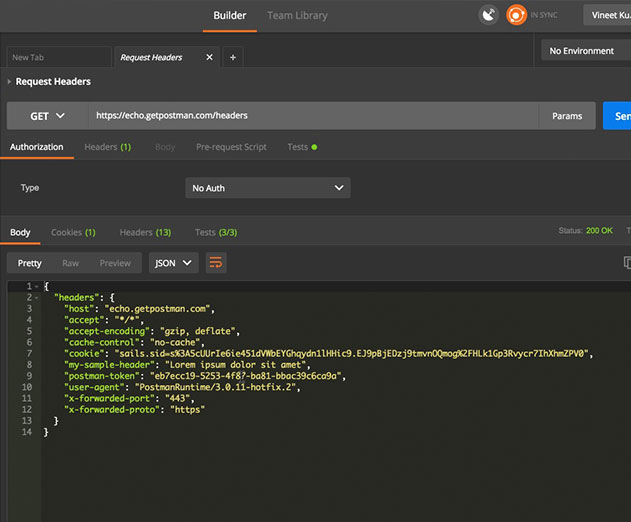Select the Raw response view

click(x=70, y=263)
